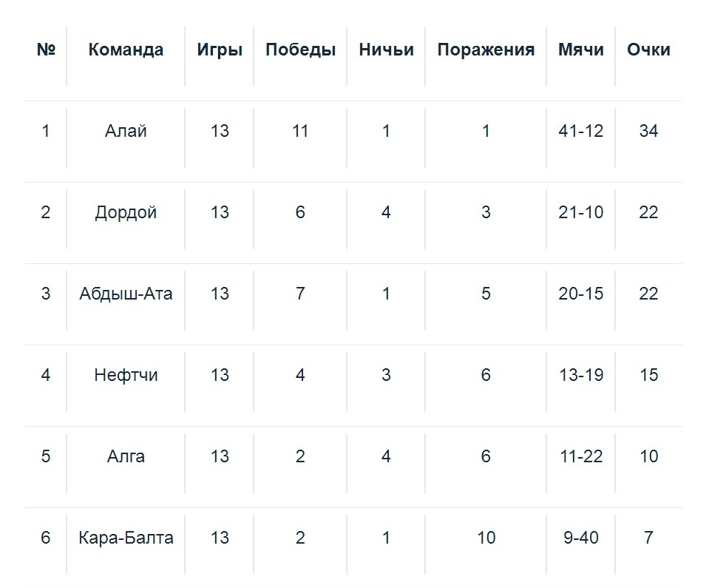Click Кара-Балта's 10 losses cell
This screenshot has width=709, height=588.
[x=486, y=538]
